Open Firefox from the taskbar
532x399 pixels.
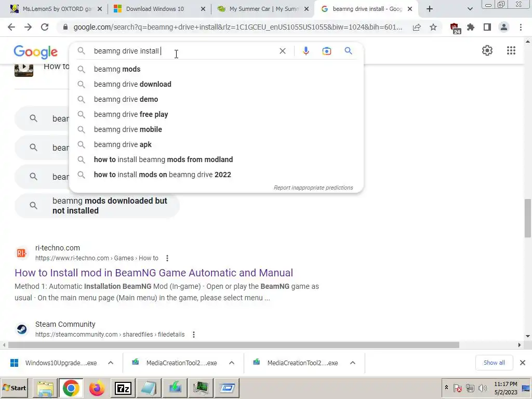click(x=97, y=388)
